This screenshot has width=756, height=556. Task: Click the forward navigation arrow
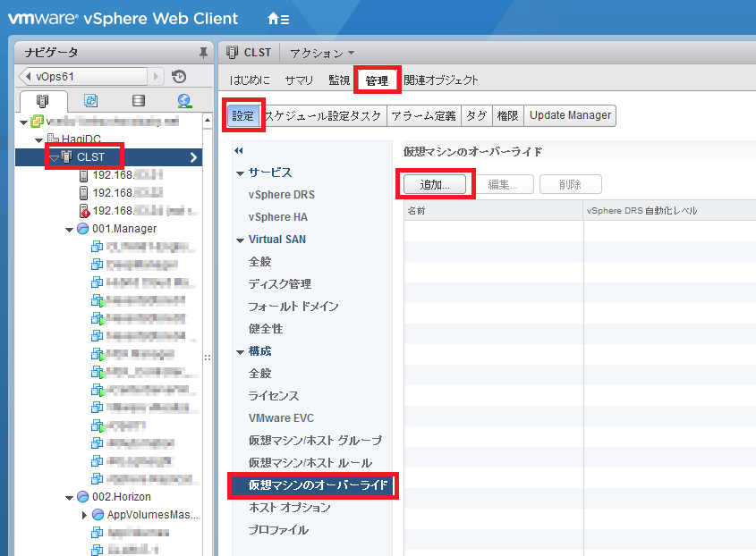click(x=156, y=77)
